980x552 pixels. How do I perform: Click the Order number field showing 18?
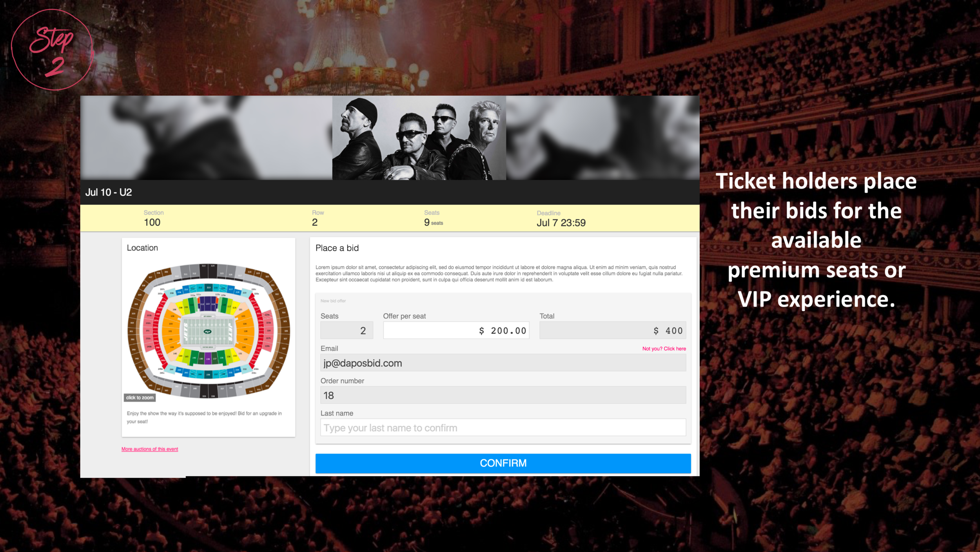[503, 395]
